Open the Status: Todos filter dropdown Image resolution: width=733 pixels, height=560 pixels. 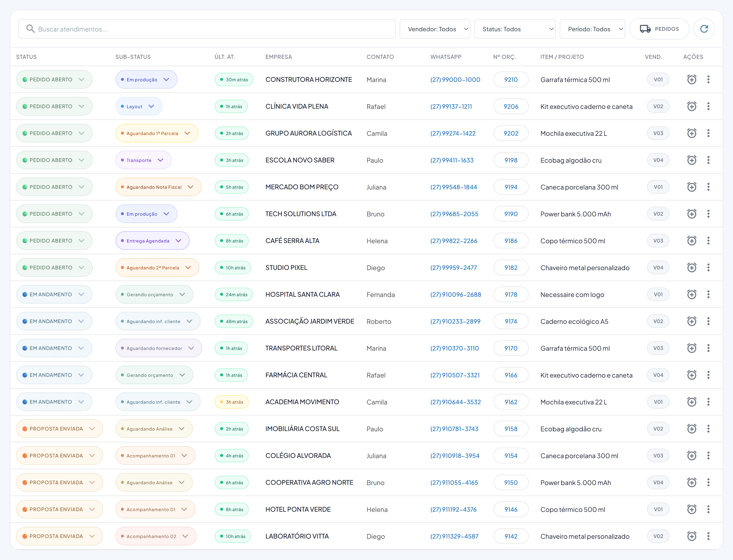tap(515, 29)
